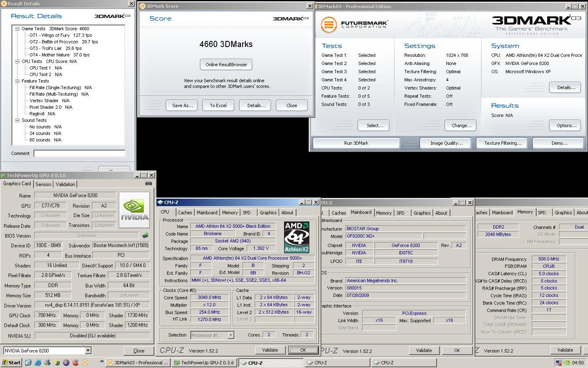The height and width of the screenshot is (368, 588).
Task: Click the GPU-Z screenshot camera icon
Action: pyautogui.click(x=148, y=184)
